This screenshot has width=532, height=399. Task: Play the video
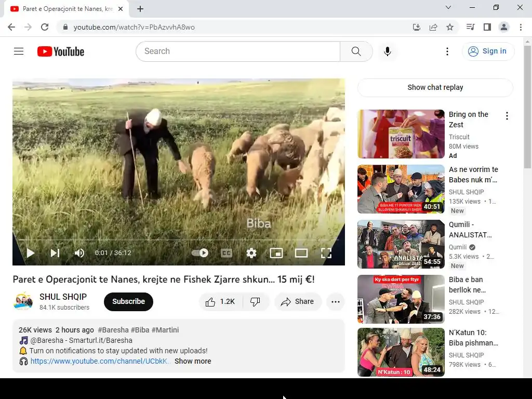[31, 253]
